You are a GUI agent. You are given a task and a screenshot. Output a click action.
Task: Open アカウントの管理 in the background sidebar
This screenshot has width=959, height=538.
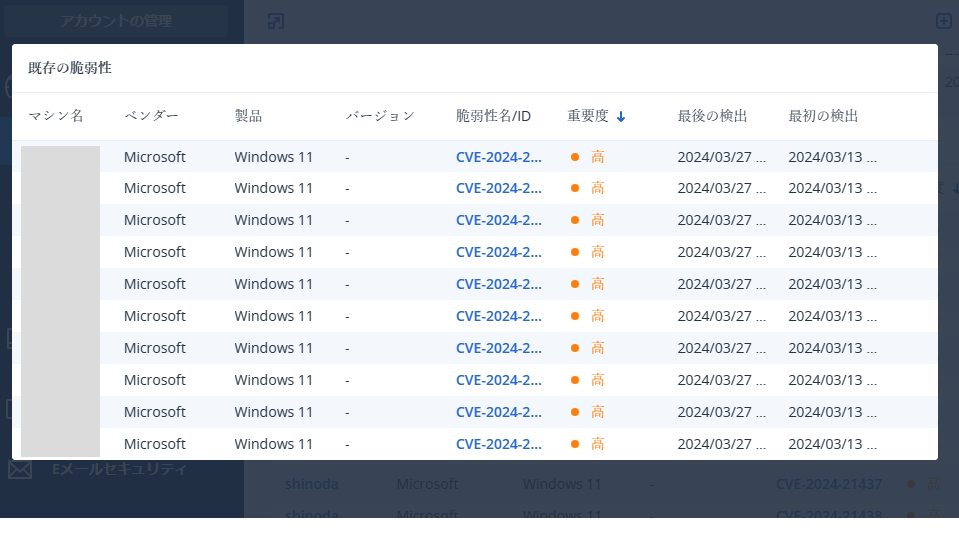click(116, 21)
